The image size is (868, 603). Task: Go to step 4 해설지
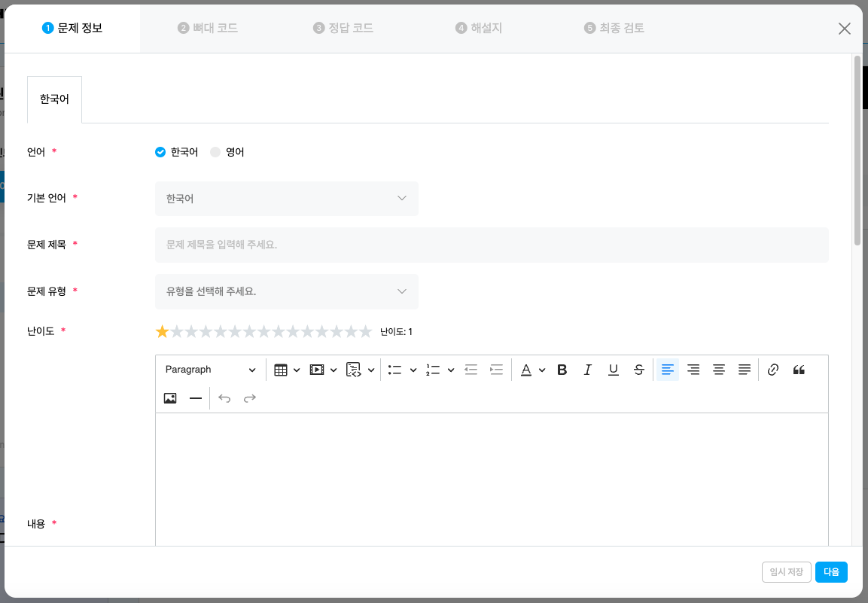click(x=478, y=29)
